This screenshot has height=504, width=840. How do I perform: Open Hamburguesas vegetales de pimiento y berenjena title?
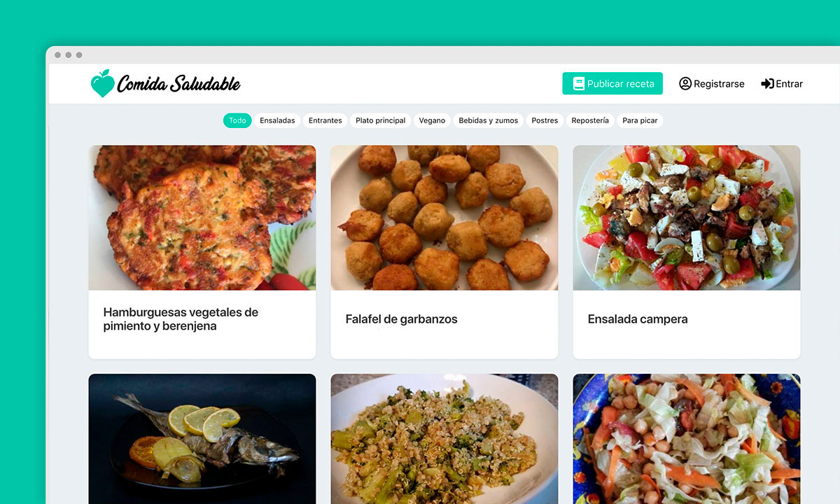(x=181, y=319)
